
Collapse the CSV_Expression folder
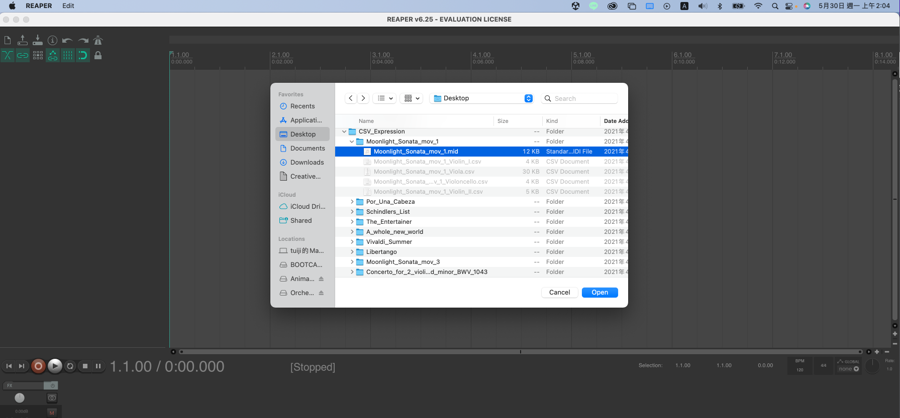coord(344,132)
